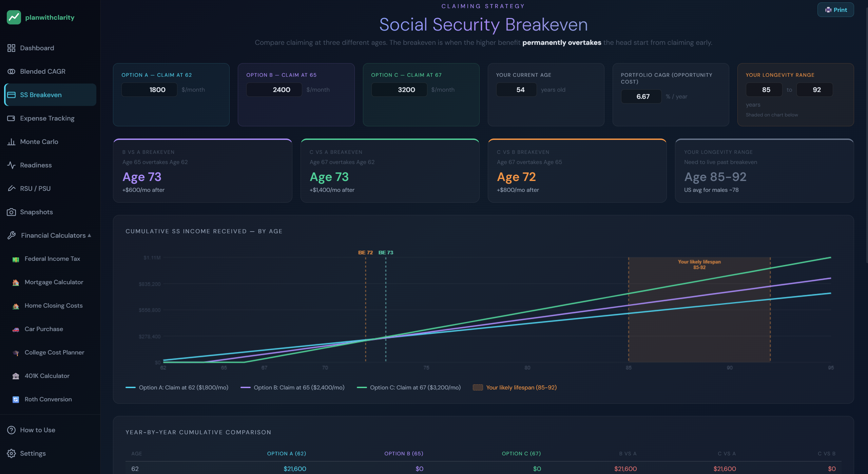The image size is (868, 474).
Task: Click the Settings gear icon
Action: pyautogui.click(x=11, y=454)
